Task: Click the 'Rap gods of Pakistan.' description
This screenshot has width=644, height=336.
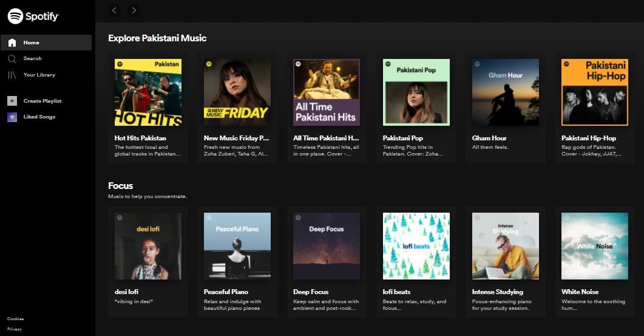Action: (x=591, y=151)
